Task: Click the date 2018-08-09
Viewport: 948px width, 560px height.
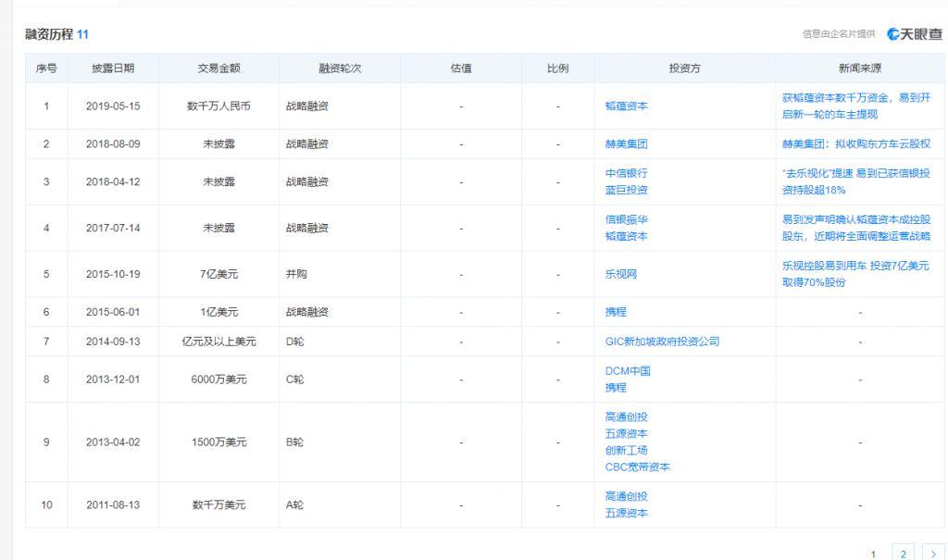Action: click(x=113, y=143)
